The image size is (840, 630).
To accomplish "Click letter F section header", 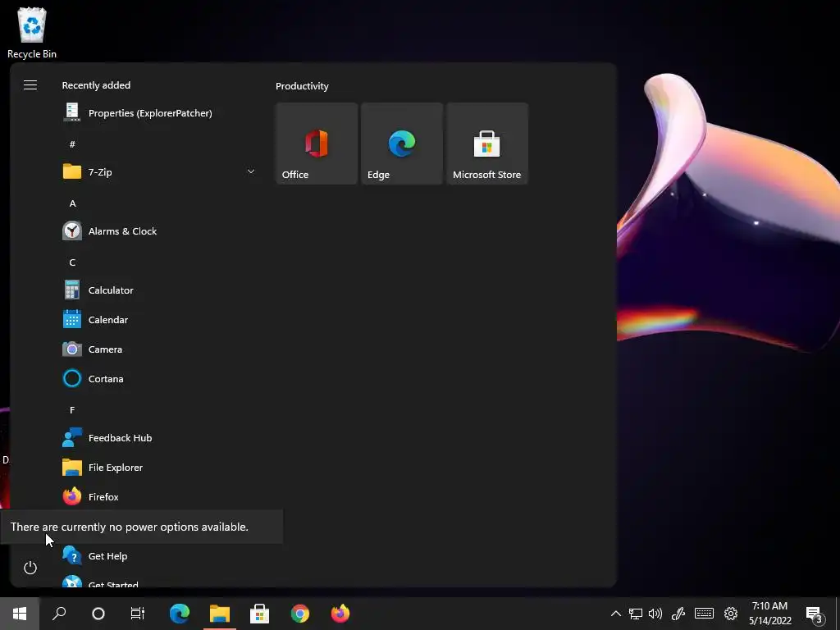I will [x=72, y=410].
